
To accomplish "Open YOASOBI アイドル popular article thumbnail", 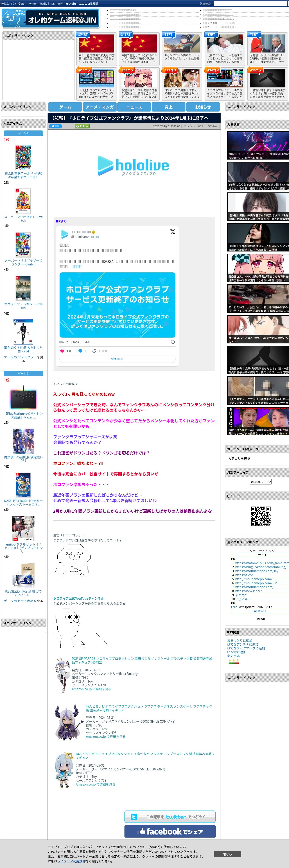I will 258,145.
